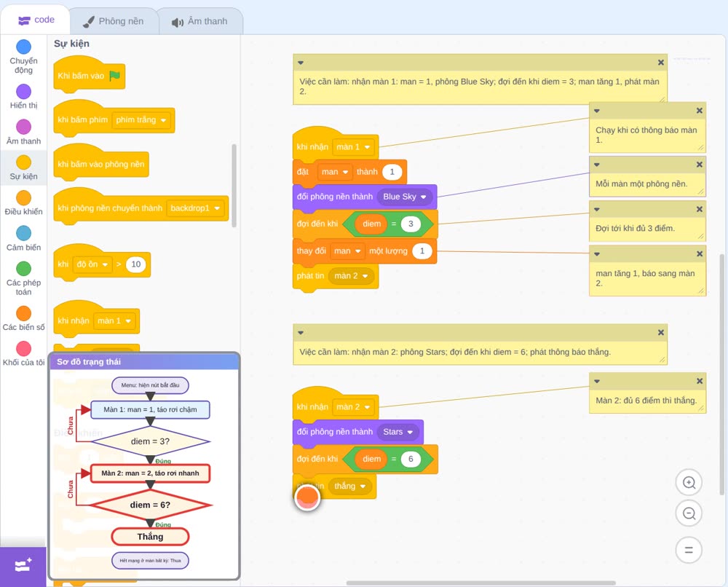Open the Khối của tôi category
Viewport: 728px width, 587px height.
coord(24,353)
